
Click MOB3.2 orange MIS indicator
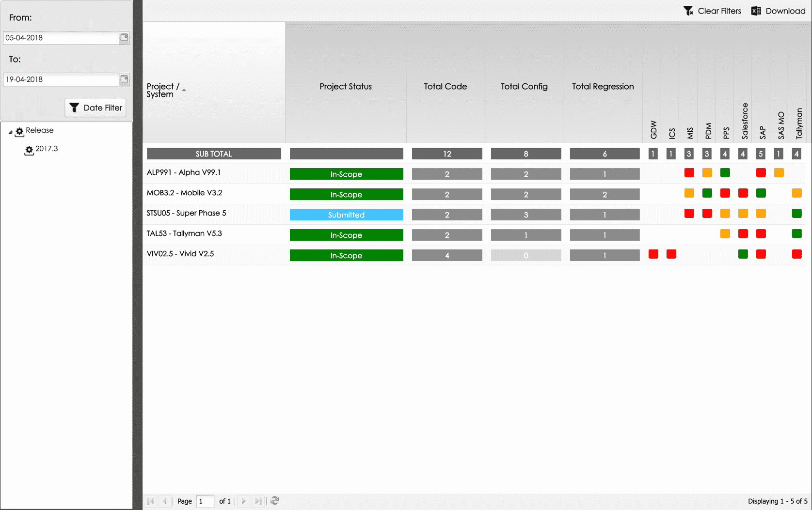click(689, 193)
